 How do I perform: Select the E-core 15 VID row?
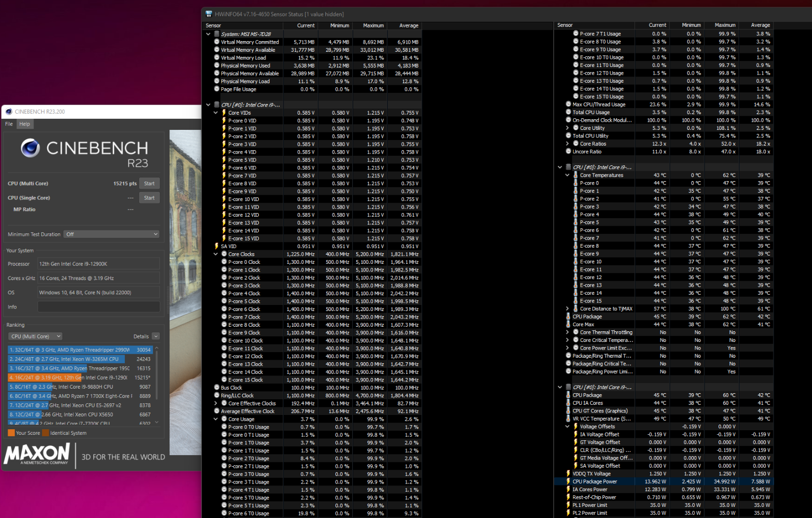click(x=319, y=238)
